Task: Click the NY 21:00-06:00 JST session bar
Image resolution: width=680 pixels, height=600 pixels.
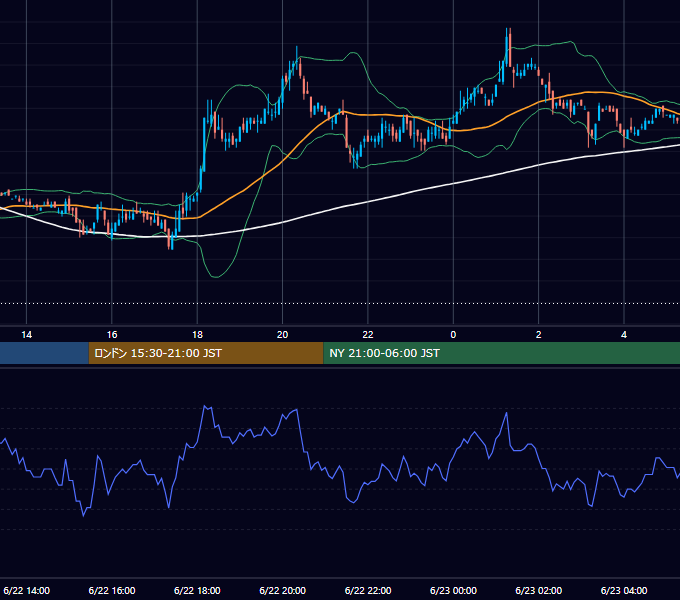Action: coord(502,353)
